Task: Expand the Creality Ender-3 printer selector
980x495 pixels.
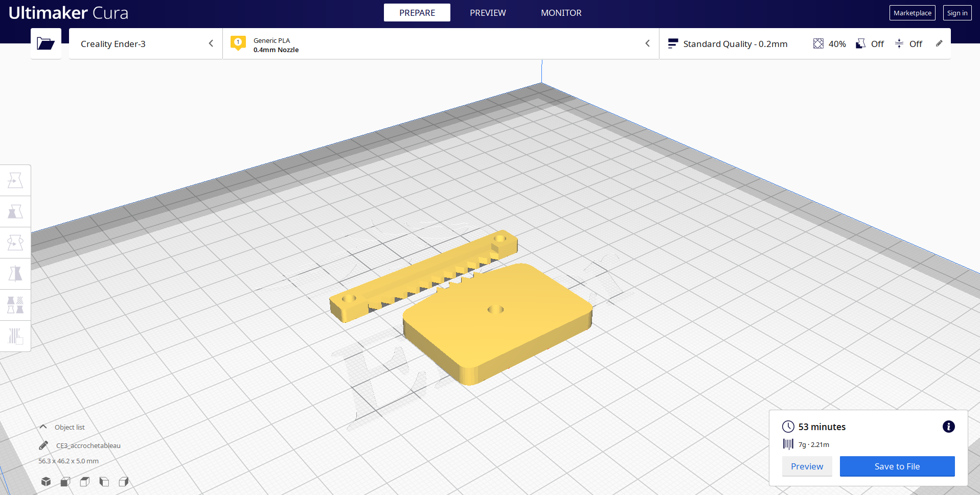Action: [146, 44]
